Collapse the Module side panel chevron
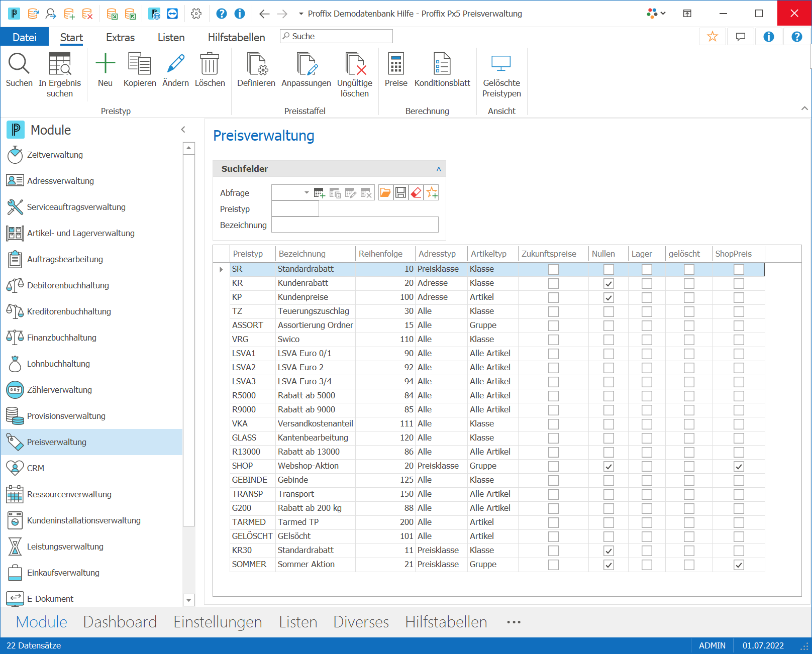Image resolution: width=812 pixels, height=654 pixels. coord(183,130)
